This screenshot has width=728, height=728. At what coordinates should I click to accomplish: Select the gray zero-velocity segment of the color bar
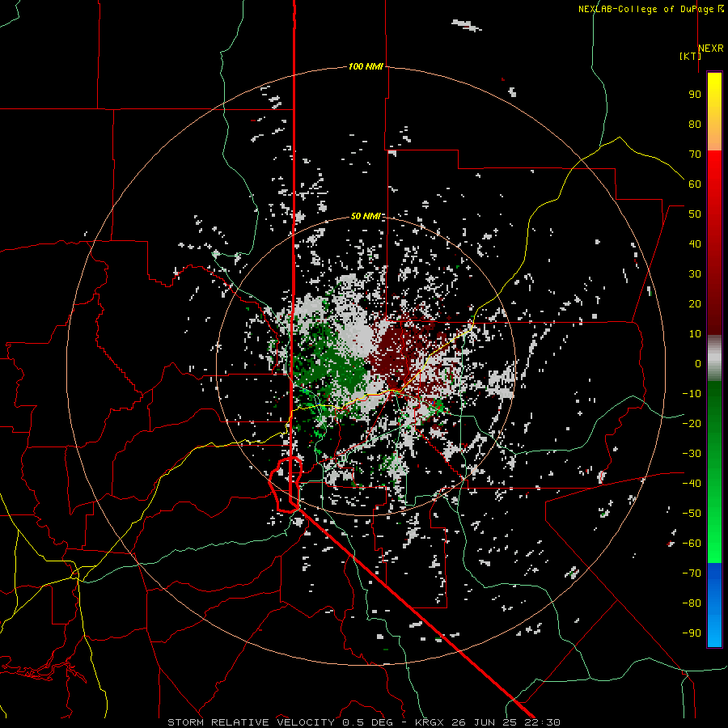coord(714,358)
